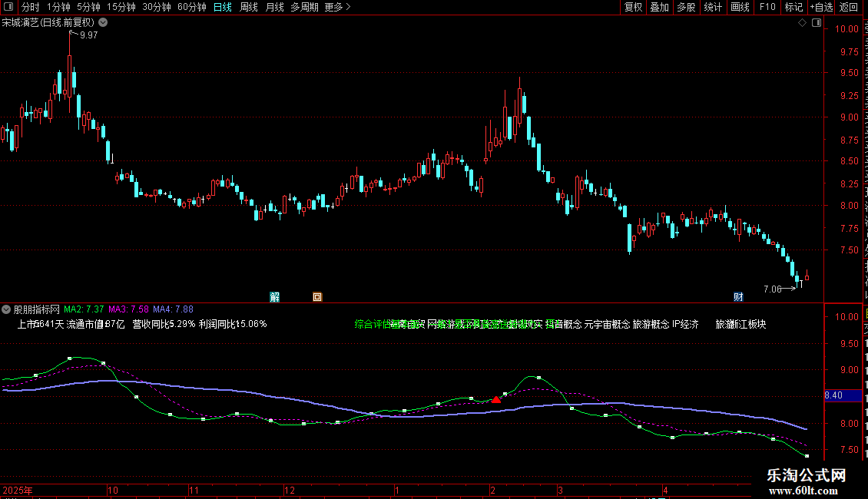Open the 股朋指标网 indicator settings dropdown

pos(6,310)
